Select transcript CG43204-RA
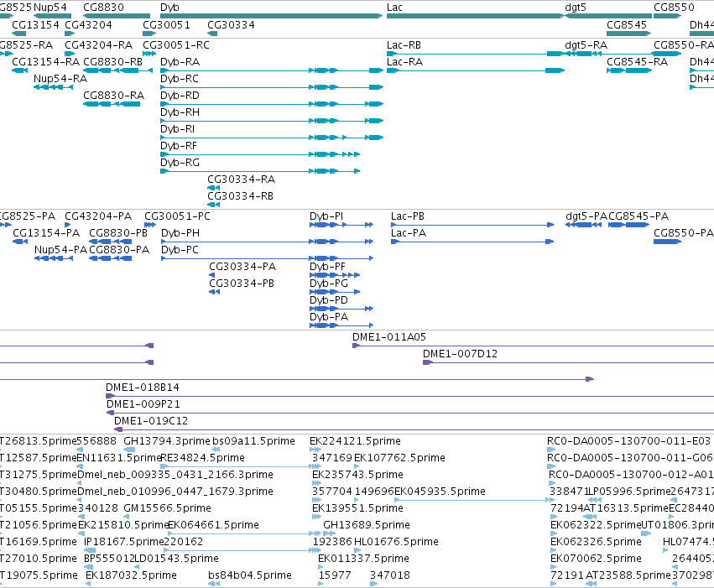This screenshot has width=714, height=588. [99, 45]
